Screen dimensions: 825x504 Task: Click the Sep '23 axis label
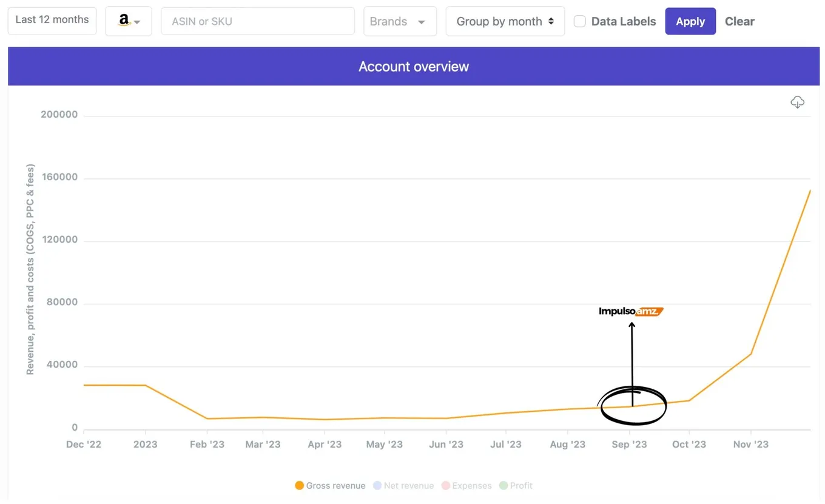tap(629, 444)
